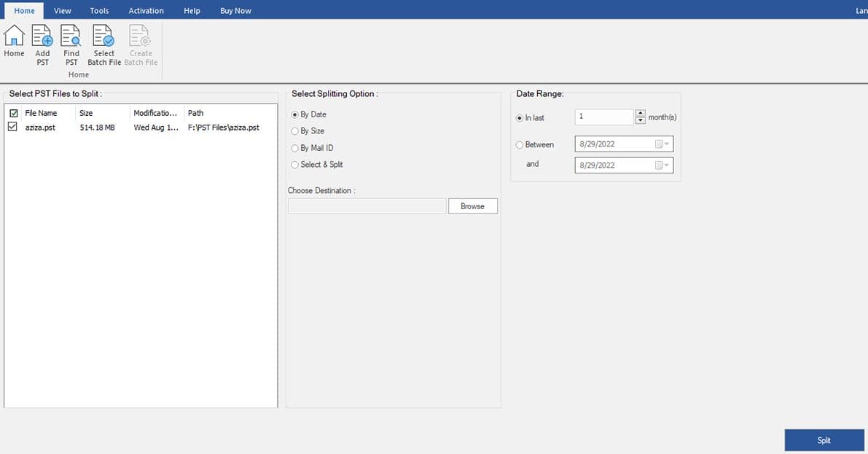This screenshot has height=454, width=868.
Task: Click the Create Batch File icon
Action: (x=141, y=45)
